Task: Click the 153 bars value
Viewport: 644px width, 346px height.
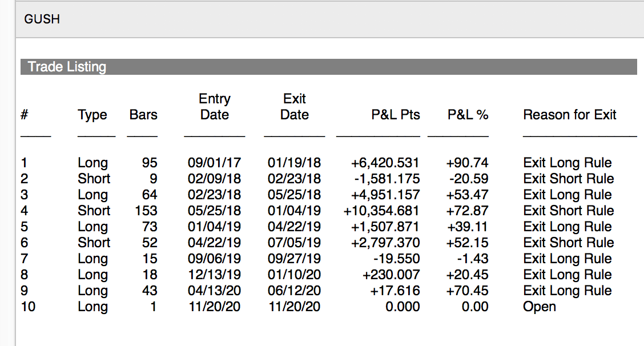Action: (146, 211)
